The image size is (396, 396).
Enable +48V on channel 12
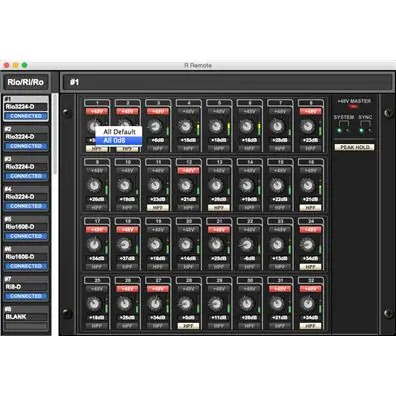tap(188, 171)
